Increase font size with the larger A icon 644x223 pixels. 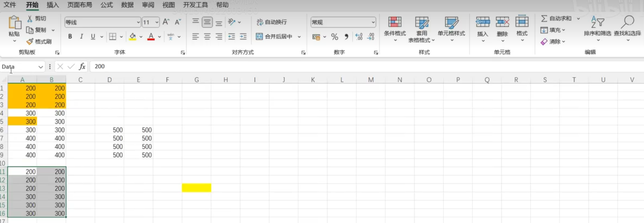(x=166, y=22)
